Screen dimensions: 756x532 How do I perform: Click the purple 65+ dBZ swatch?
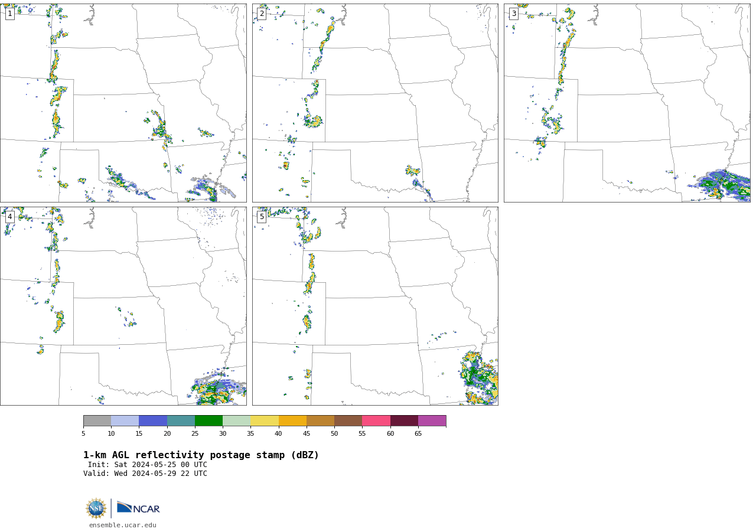pos(432,421)
